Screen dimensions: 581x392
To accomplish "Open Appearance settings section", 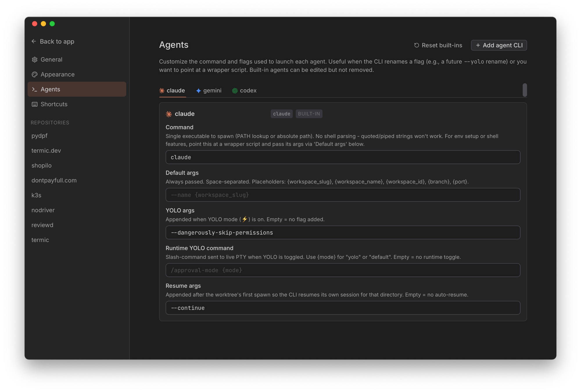I will pyautogui.click(x=77, y=74).
